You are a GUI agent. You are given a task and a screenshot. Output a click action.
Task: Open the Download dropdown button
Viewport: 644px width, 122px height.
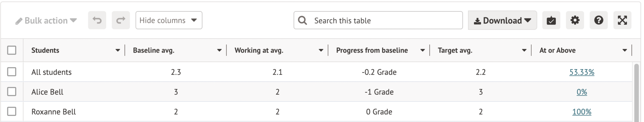(502, 20)
